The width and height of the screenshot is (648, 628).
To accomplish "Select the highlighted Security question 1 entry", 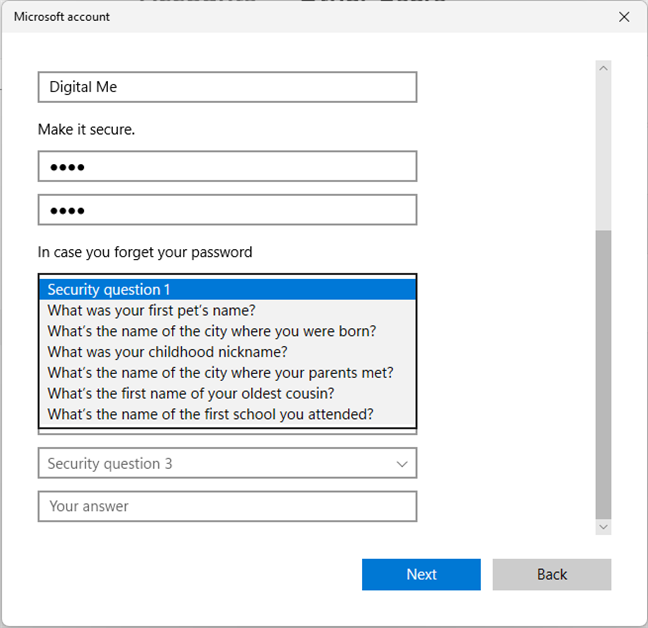I will [227, 290].
